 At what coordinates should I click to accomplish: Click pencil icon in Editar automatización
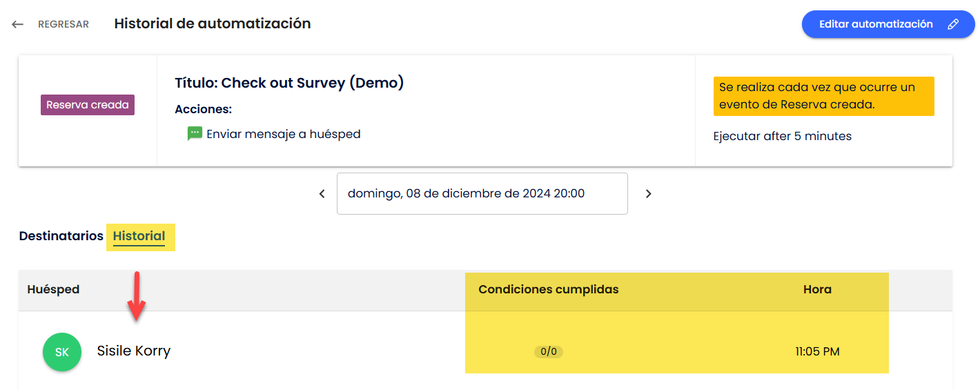tap(953, 24)
